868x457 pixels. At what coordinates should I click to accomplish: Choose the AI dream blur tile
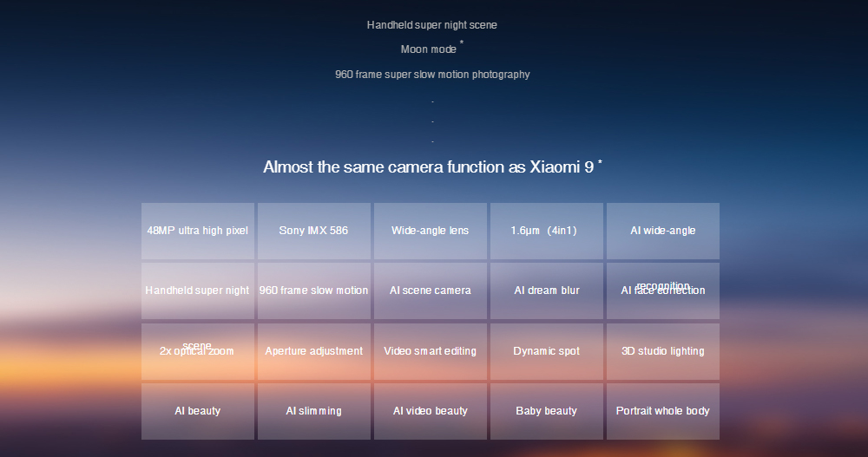click(546, 291)
